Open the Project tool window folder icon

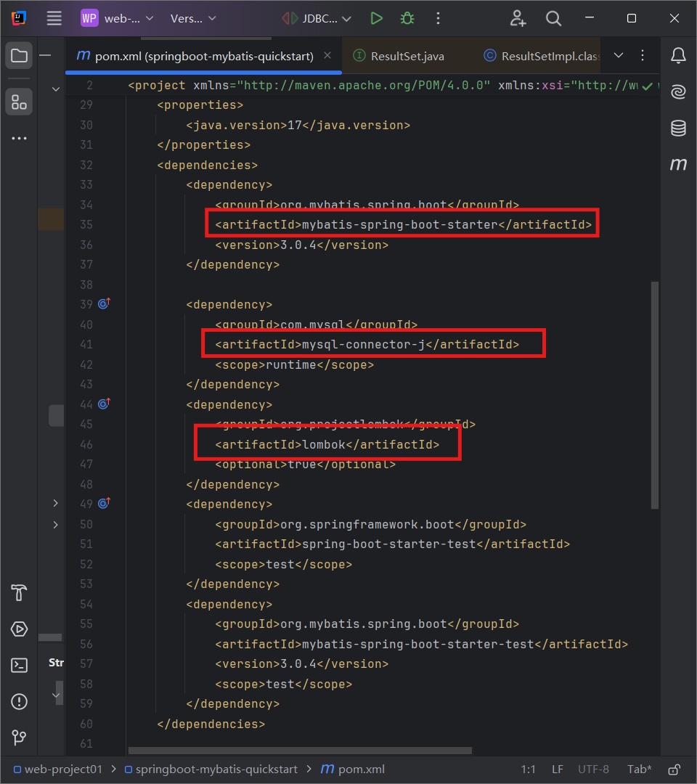19,55
